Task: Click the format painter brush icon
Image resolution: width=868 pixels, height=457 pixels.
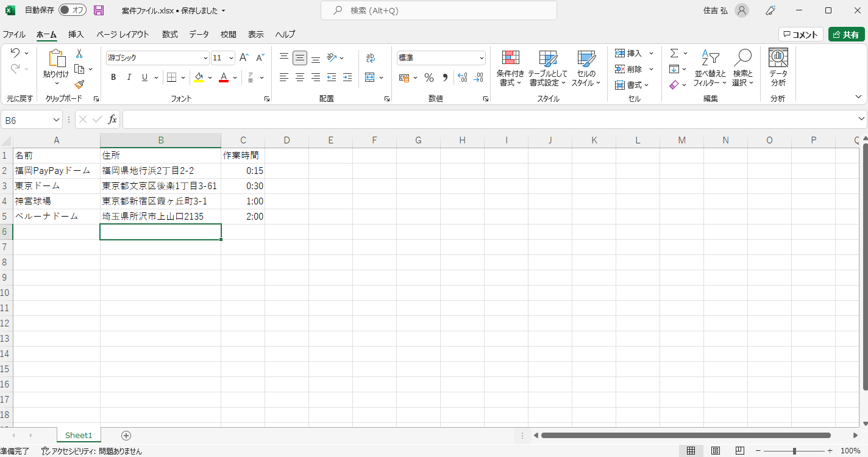Action: click(x=79, y=85)
